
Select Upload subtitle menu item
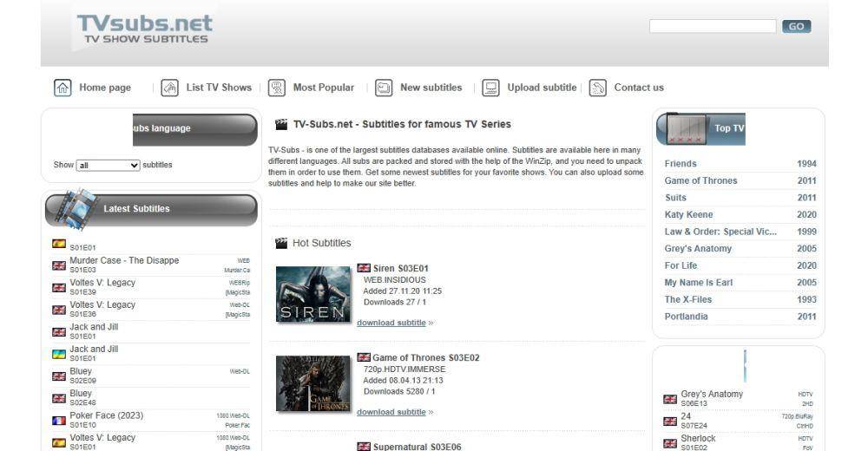(x=542, y=88)
